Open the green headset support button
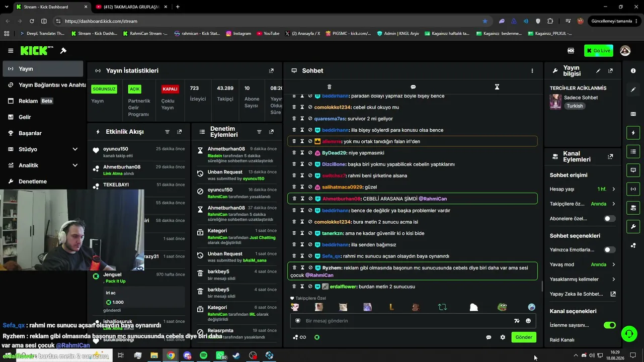Image resolution: width=644 pixels, height=362 pixels. click(x=628, y=334)
